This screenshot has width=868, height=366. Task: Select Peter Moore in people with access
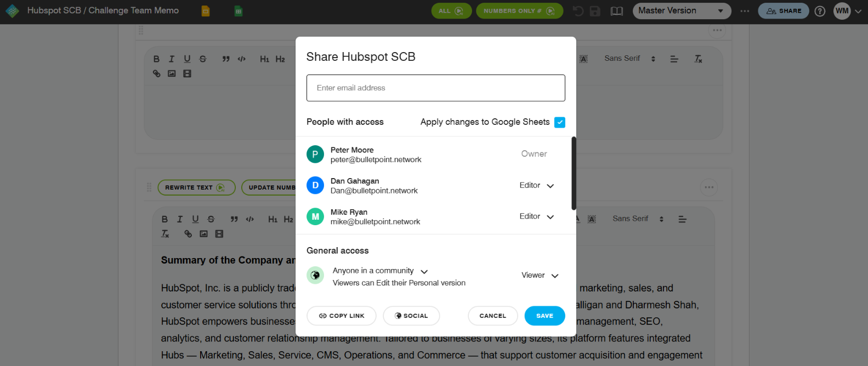[436, 155]
